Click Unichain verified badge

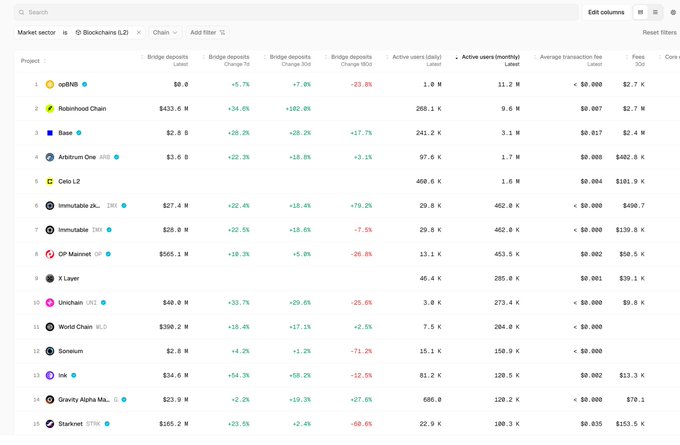click(x=104, y=303)
